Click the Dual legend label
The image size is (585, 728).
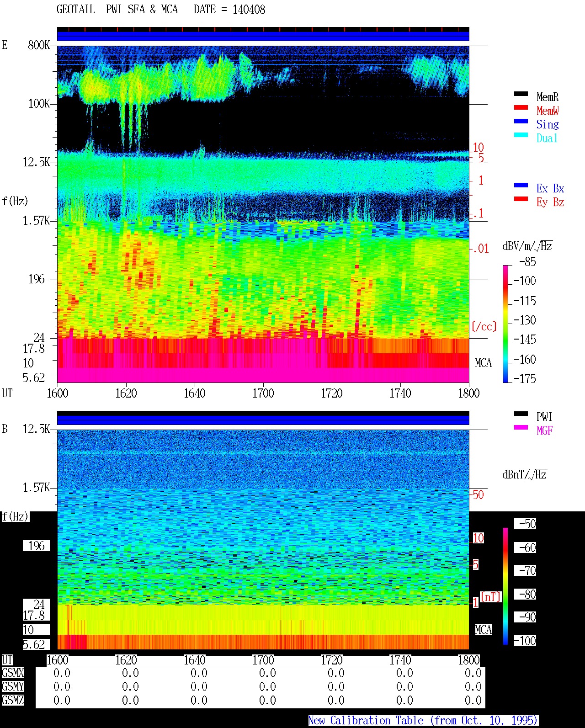[x=548, y=138]
